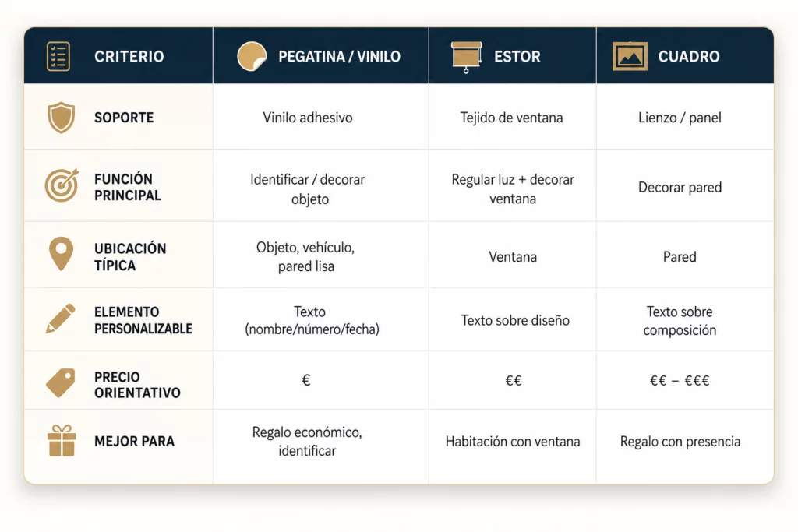Click the "Habitación con ventana" cell
798x532 pixels.
(x=513, y=441)
